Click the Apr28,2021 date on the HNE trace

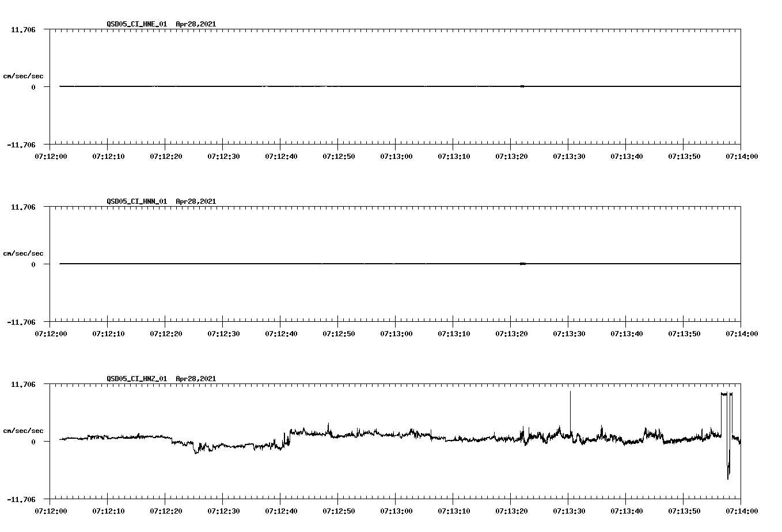pos(196,24)
